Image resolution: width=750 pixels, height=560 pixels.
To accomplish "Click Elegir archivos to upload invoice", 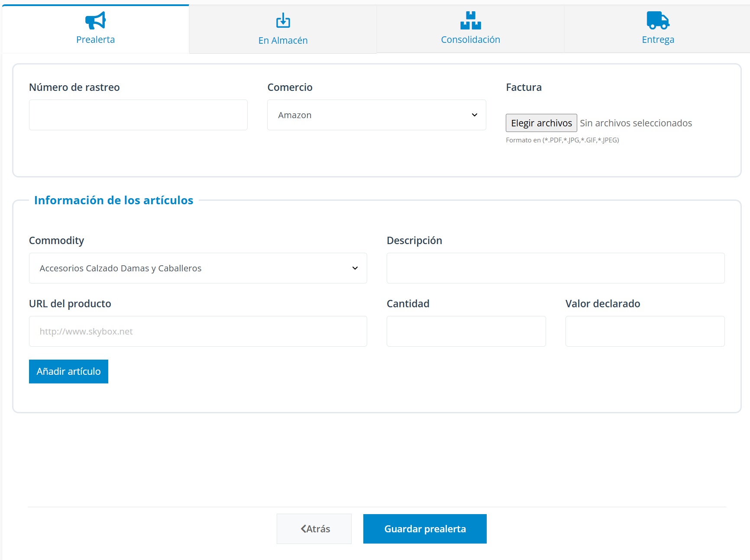I will point(541,123).
